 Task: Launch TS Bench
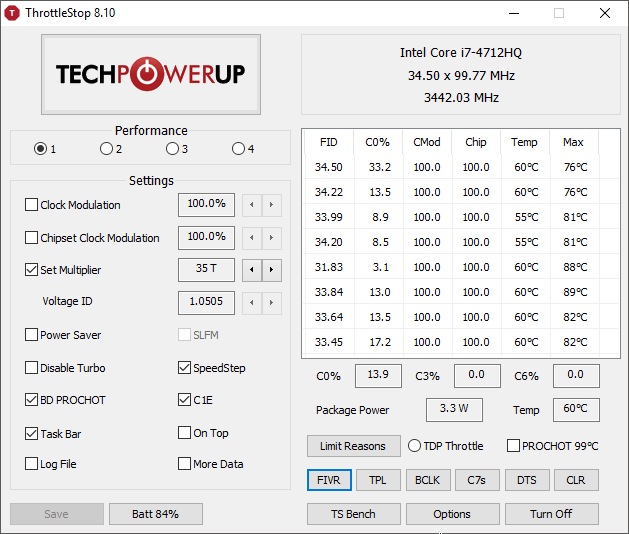pyautogui.click(x=354, y=514)
